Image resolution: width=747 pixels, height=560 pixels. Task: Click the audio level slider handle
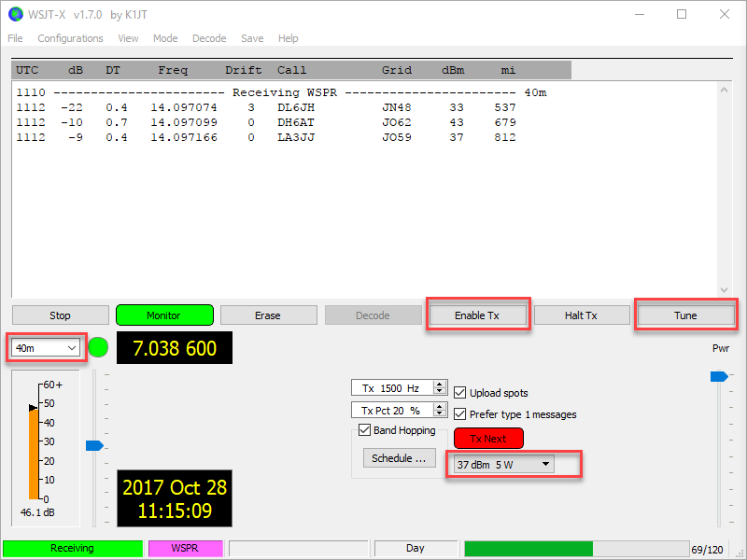coord(94,446)
